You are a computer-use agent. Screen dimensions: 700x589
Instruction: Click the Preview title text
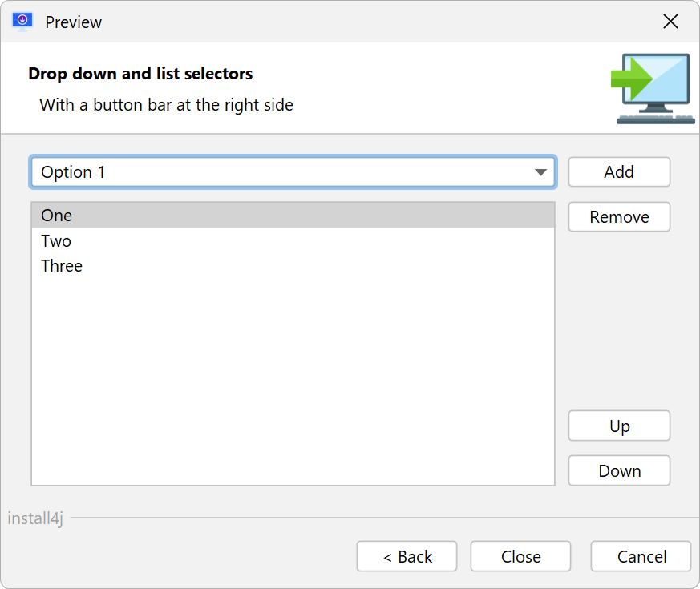(x=73, y=22)
